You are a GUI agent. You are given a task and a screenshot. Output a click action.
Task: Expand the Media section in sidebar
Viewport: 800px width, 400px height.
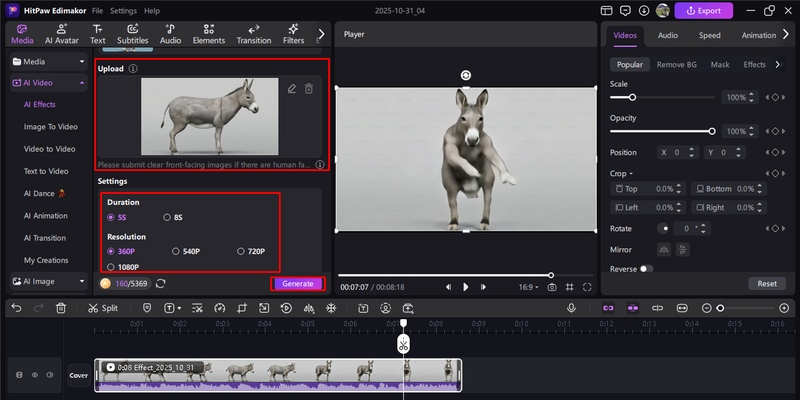pos(80,61)
